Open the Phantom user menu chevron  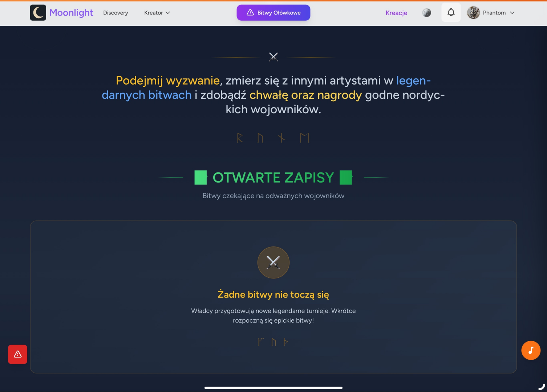512,13
